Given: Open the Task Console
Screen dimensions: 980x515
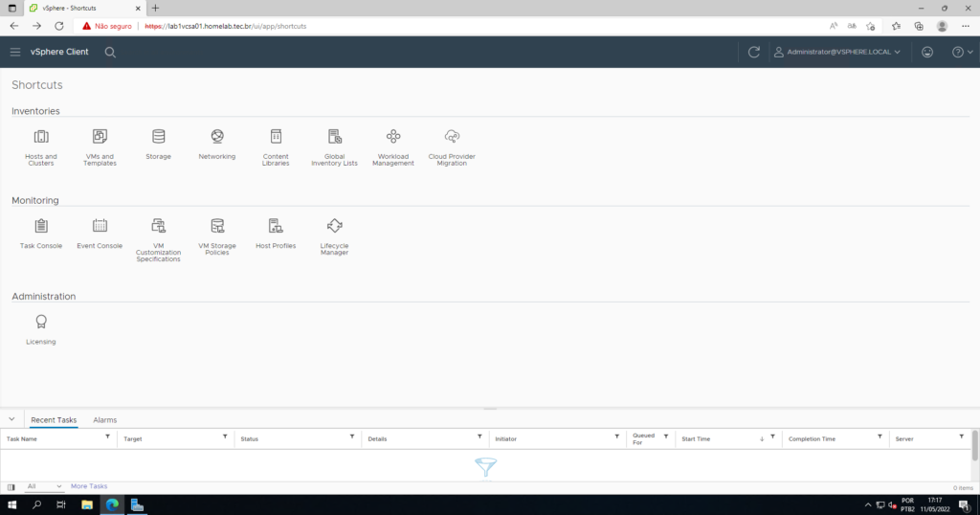Looking at the screenshot, I should click(x=40, y=234).
